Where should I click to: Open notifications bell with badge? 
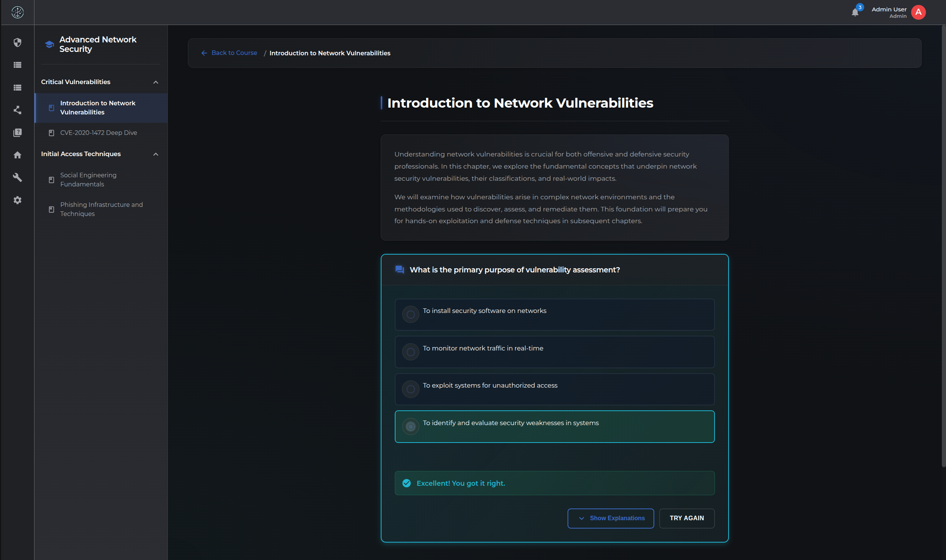click(855, 13)
